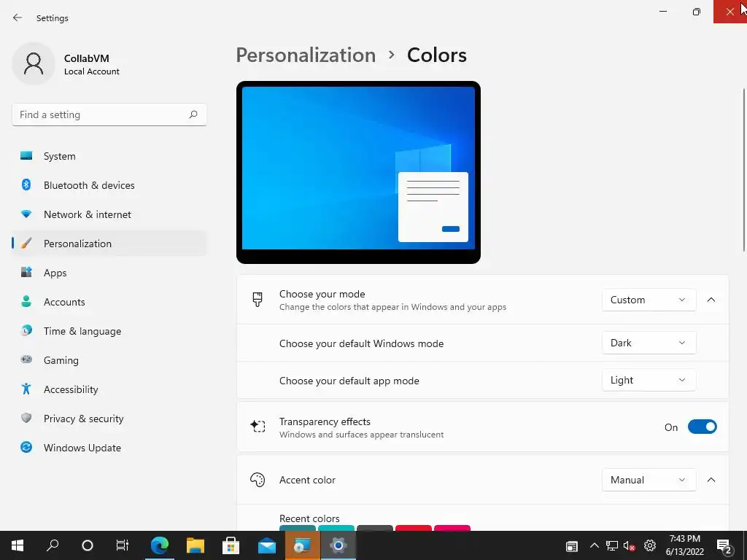Screen dimensions: 747x560
Task: Click the Choose your default Windows mode label
Action: (x=361, y=343)
